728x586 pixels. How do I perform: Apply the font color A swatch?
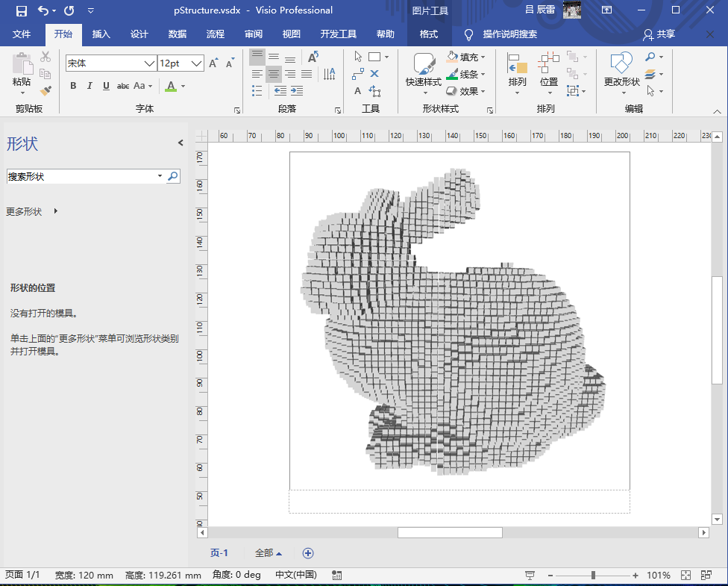171,86
